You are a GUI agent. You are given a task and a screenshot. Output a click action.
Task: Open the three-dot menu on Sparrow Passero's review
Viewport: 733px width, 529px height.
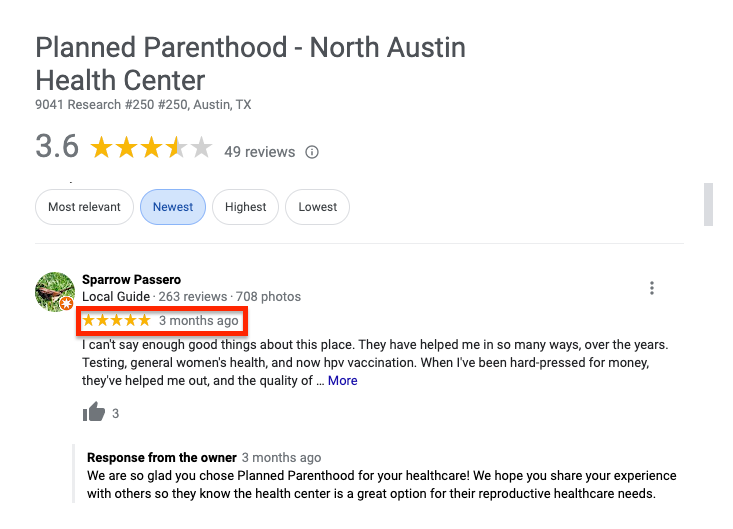coord(652,288)
